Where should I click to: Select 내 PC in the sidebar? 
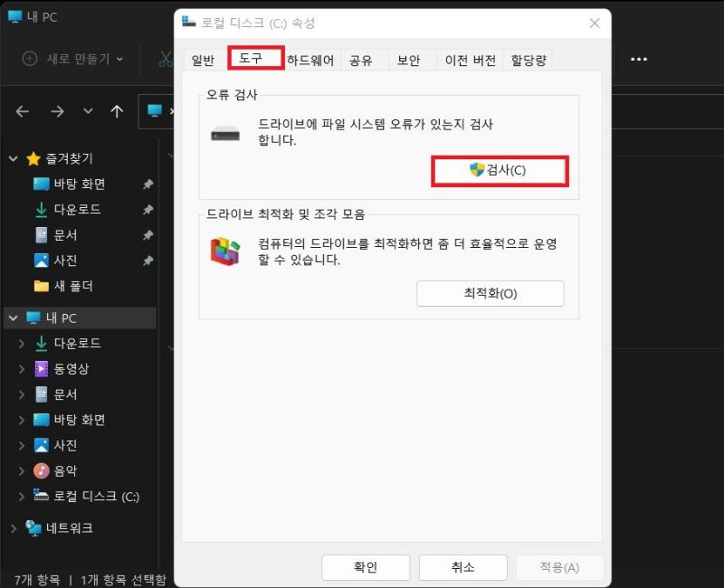tap(61, 318)
